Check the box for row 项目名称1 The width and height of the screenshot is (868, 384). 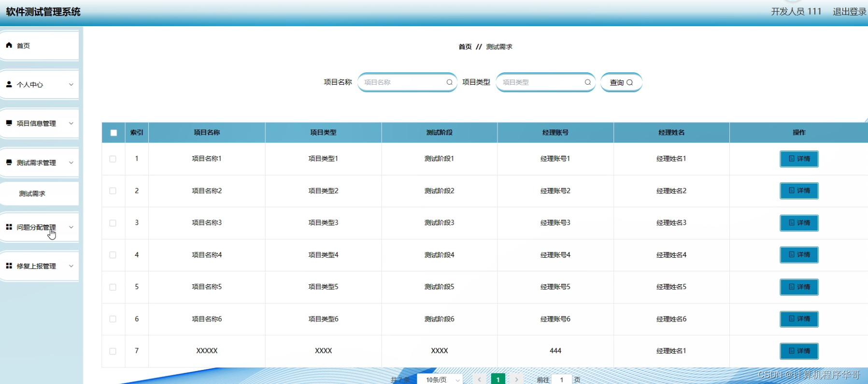113,159
